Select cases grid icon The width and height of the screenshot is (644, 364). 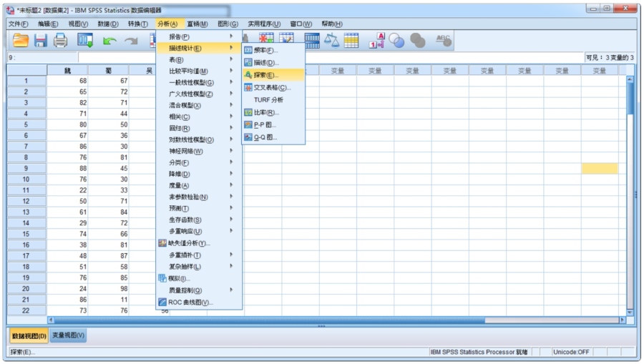point(351,40)
